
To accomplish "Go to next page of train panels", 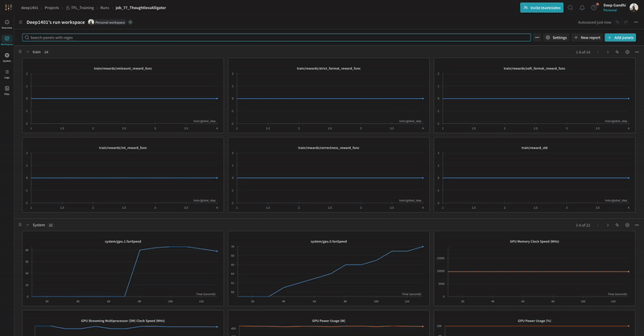I will (608, 51).
